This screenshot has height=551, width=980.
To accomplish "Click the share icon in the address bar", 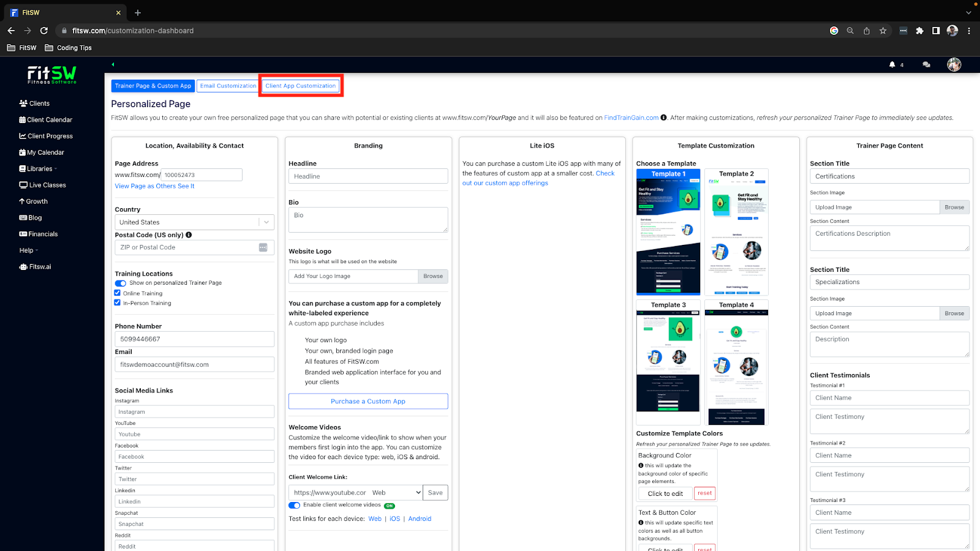I will [867, 31].
